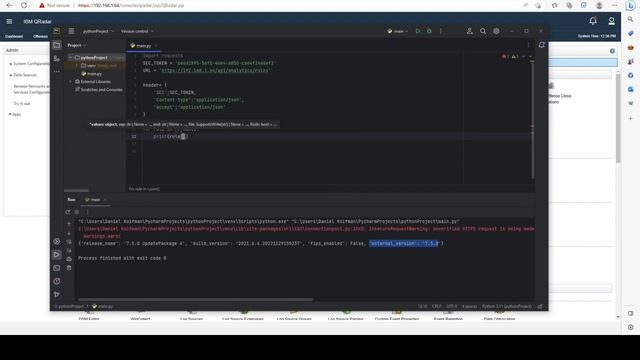Viewport: 640px width, 360px height.
Task: Open the Problems tool window
Action: coord(57,281)
